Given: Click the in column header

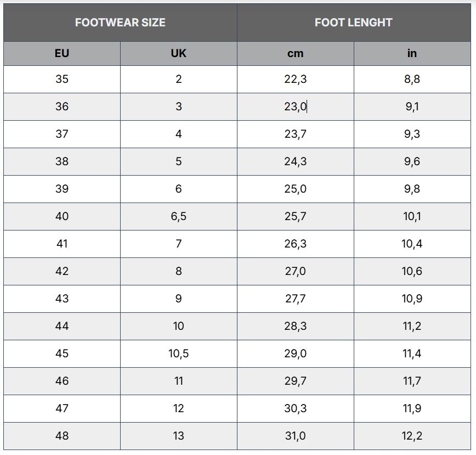Looking at the screenshot, I should (412, 53).
